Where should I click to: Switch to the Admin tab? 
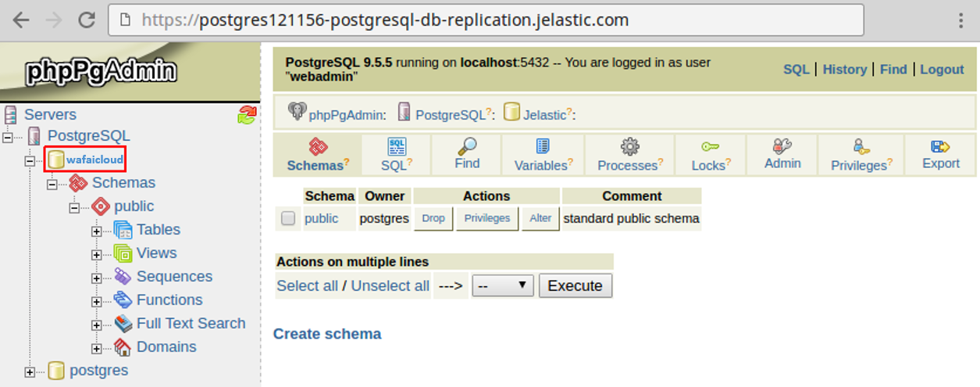point(782,155)
